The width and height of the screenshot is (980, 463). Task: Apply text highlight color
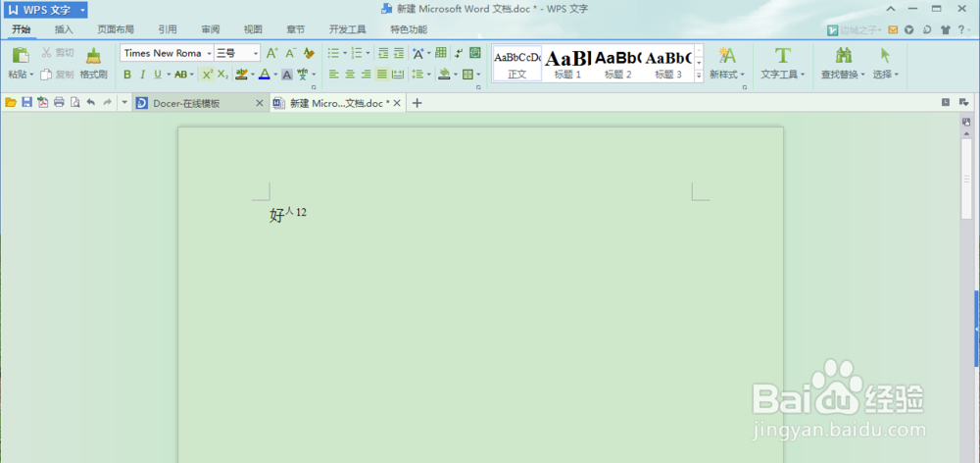click(242, 75)
